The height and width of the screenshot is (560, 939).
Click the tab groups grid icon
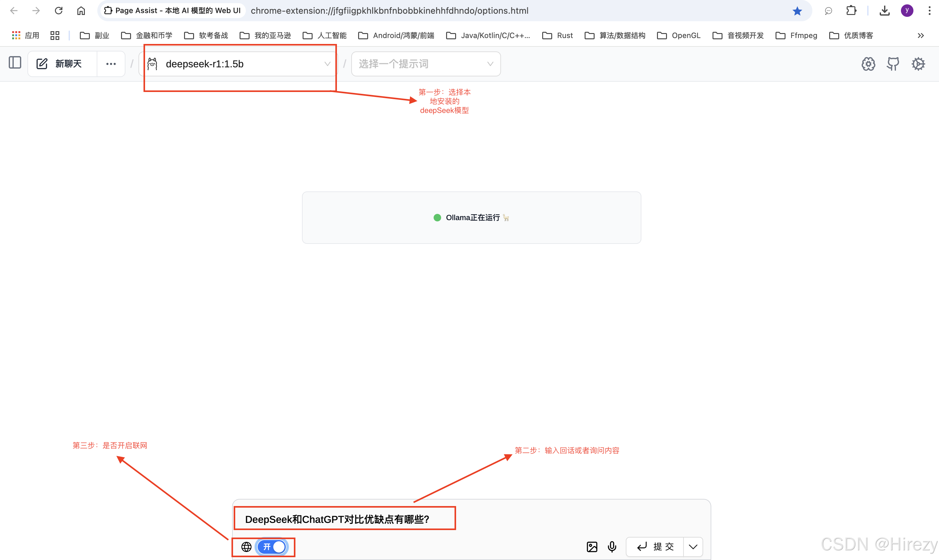point(55,36)
